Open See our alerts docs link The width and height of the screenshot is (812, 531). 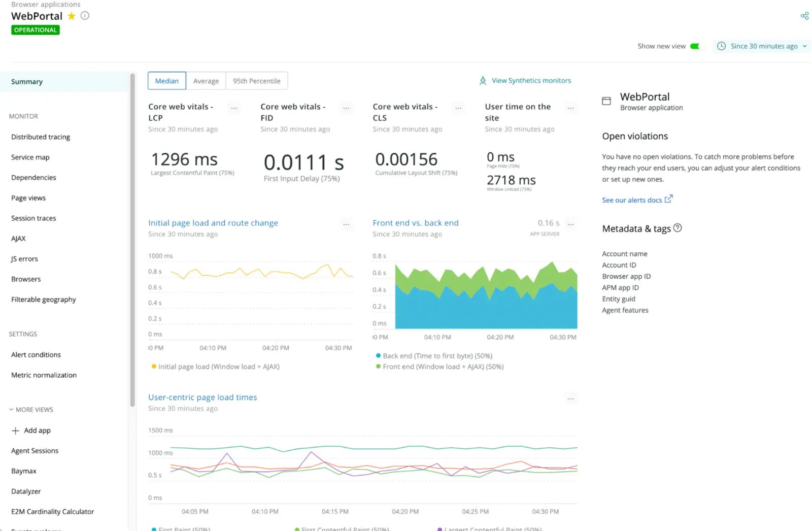coord(633,200)
